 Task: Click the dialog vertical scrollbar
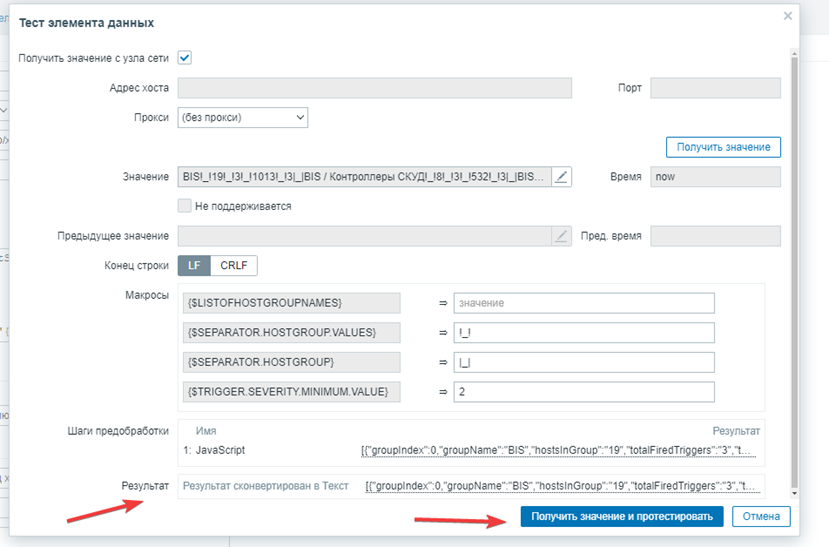pos(795,270)
